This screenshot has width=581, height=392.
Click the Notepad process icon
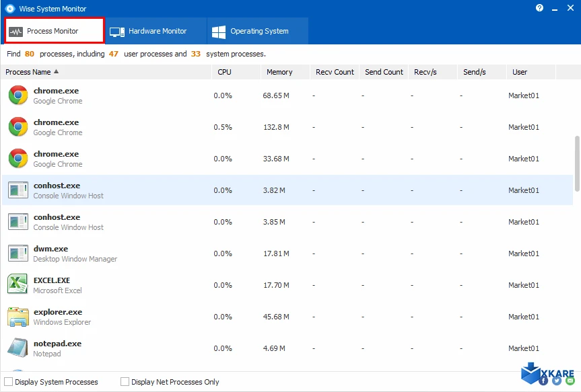(18, 348)
